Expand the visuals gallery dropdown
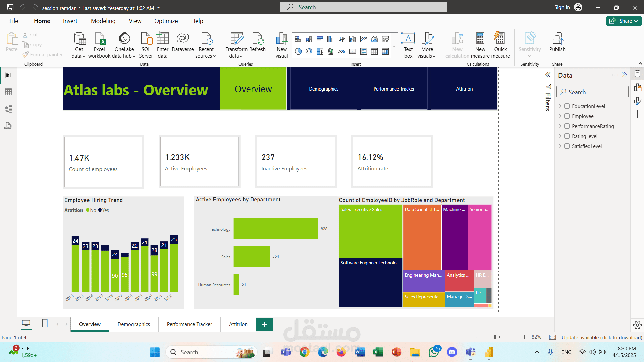Image resolution: width=644 pixels, height=362 pixels. click(x=395, y=46)
